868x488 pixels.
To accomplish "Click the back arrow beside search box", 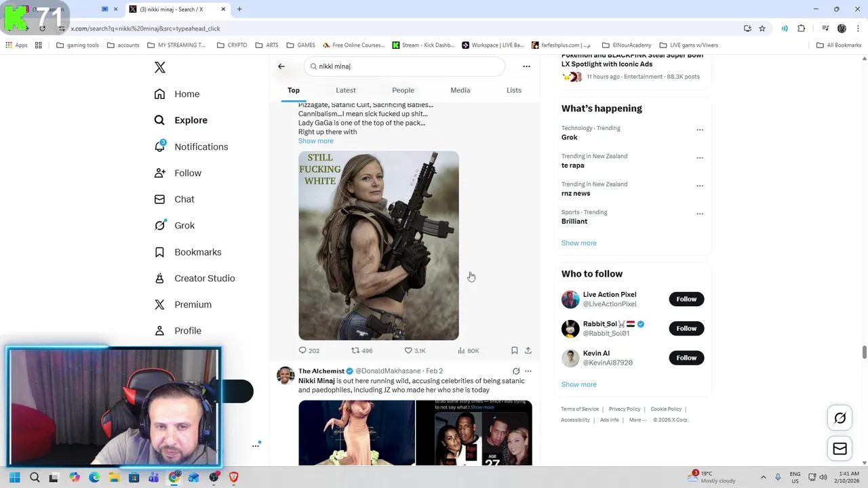I will coord(281,66).
